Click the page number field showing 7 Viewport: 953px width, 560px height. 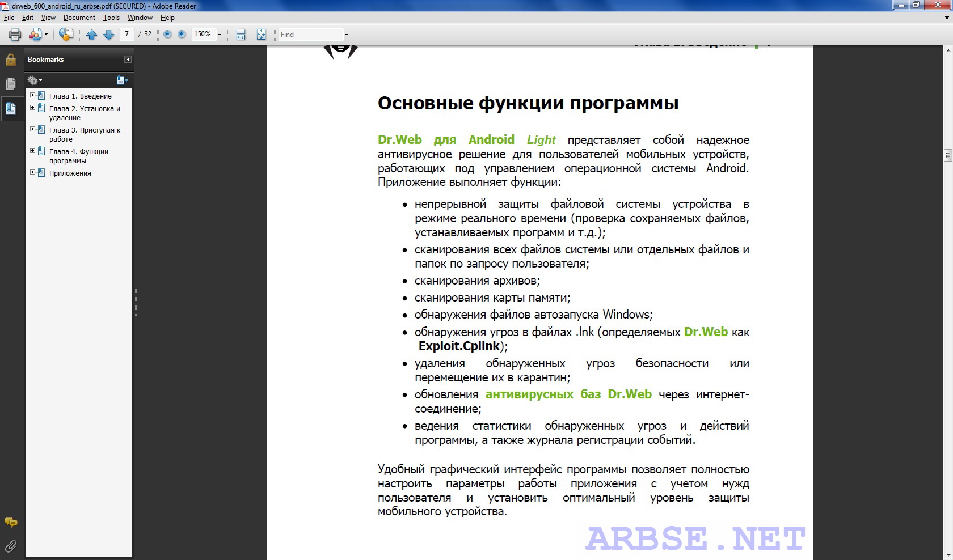pos(127,34)
